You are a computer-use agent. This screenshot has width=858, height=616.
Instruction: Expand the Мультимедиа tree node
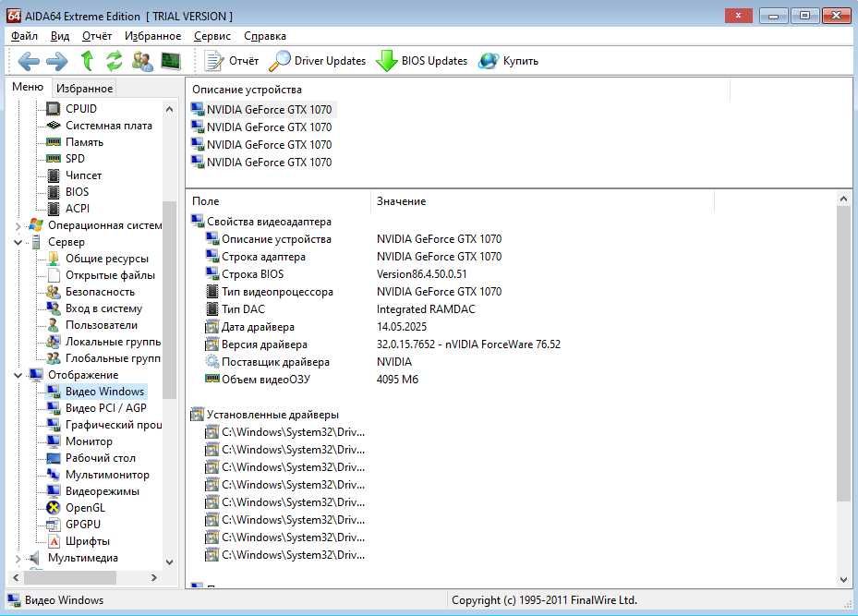[18, 558]
